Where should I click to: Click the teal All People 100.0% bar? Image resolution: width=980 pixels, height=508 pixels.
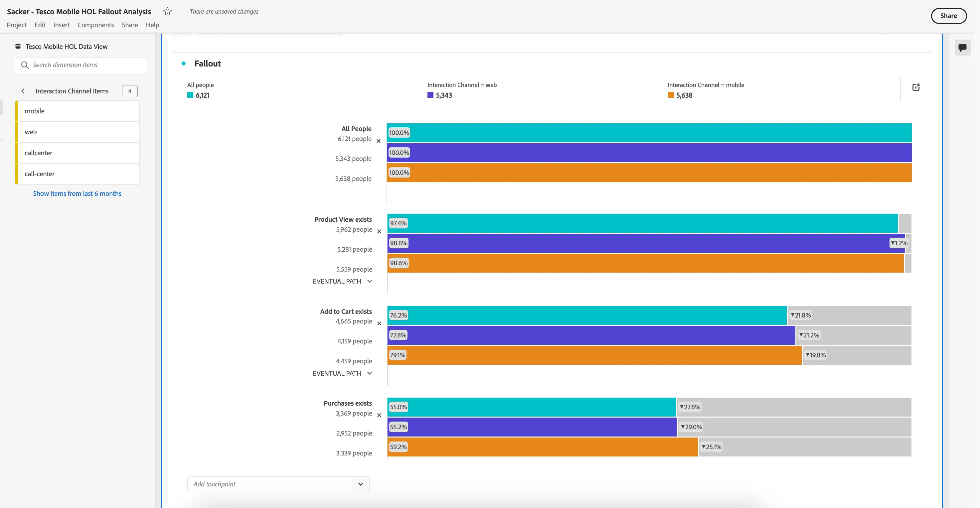649,133
